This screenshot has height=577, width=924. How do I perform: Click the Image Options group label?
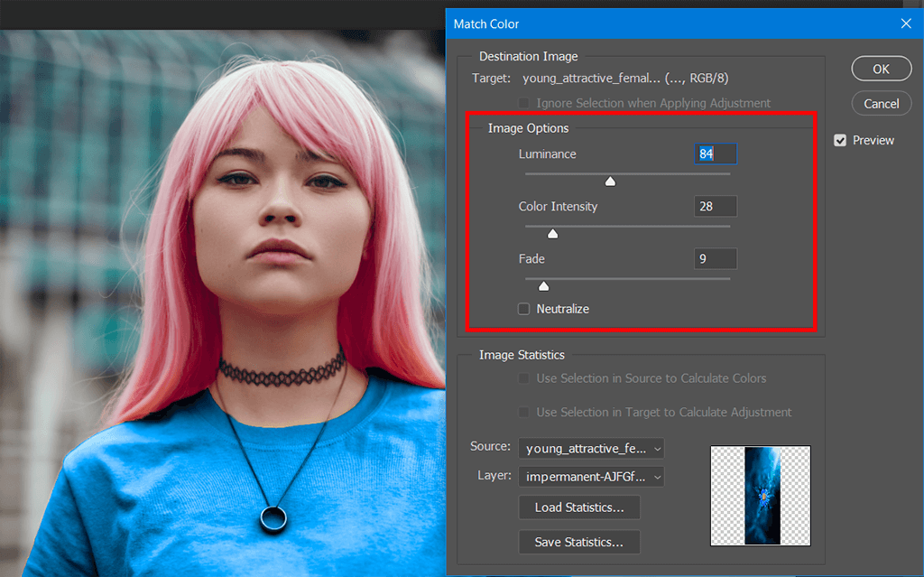(529, 128)
